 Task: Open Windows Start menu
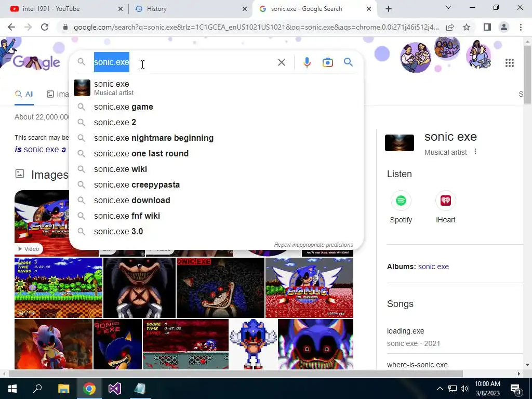(x=12, y=389)
